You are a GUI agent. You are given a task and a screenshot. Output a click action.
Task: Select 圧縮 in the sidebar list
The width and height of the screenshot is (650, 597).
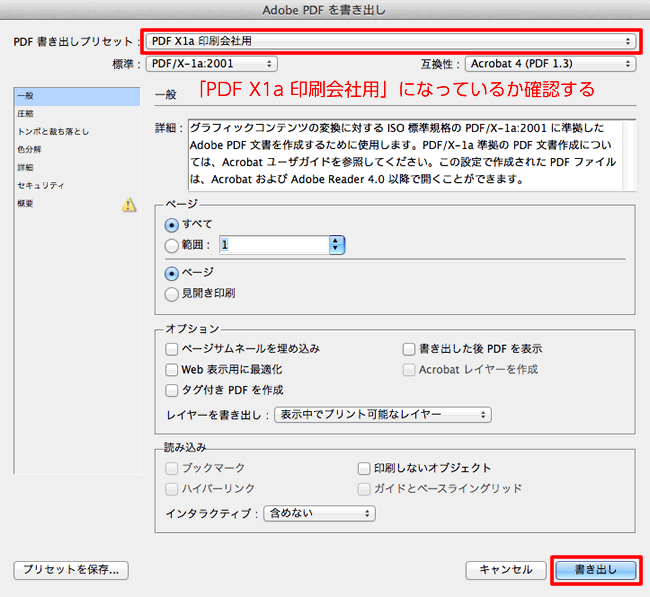(77, 114)
